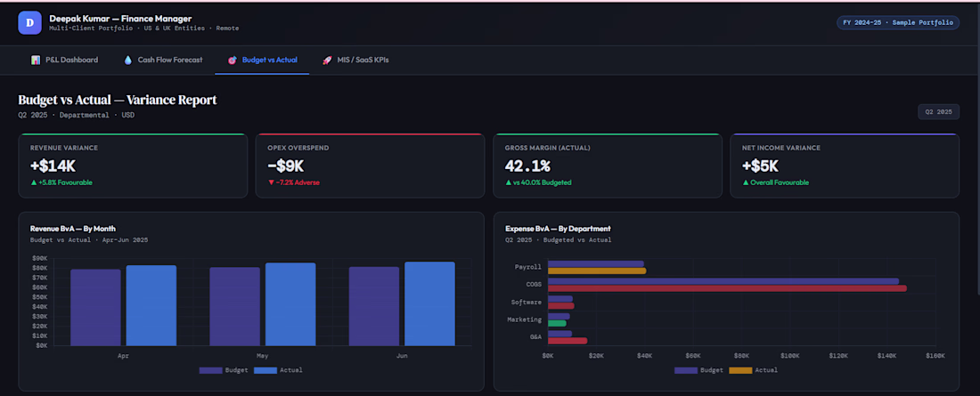Viewport: 980px width, 396px height.
Task: Toggle Budget legend in Expense BvA chart
Action: (x=698, y=370)
